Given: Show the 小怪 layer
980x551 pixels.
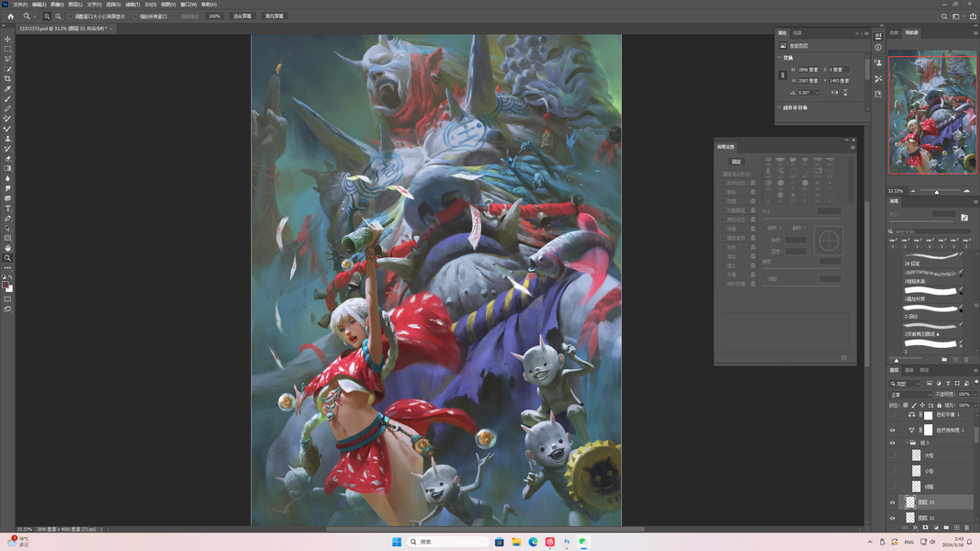Looking at the screenshot, I should (893, 471).
